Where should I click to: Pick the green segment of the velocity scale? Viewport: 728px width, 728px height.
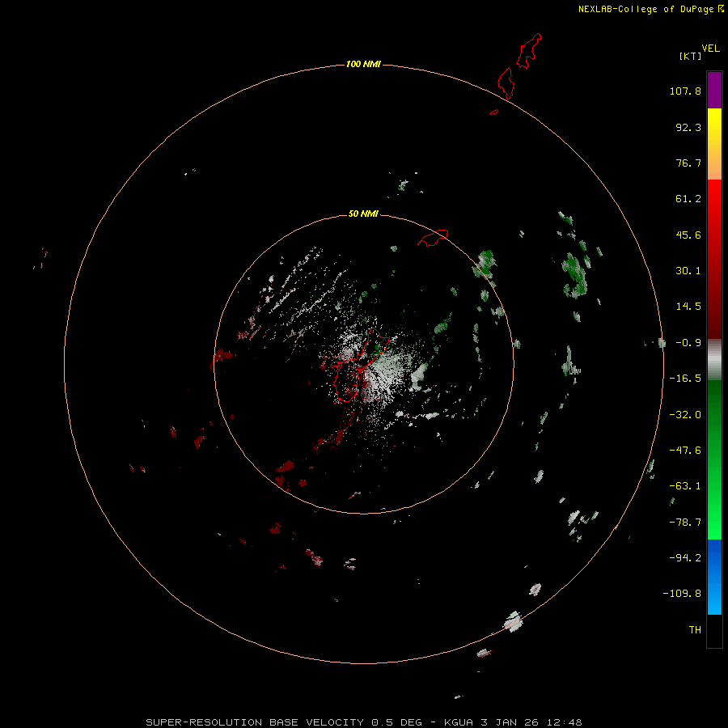coord(714,459)
